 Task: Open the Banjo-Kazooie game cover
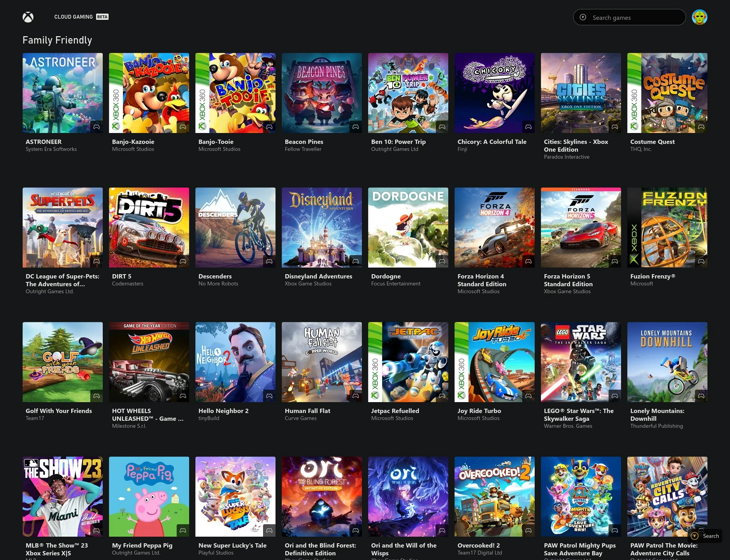[x=149, y=93]
